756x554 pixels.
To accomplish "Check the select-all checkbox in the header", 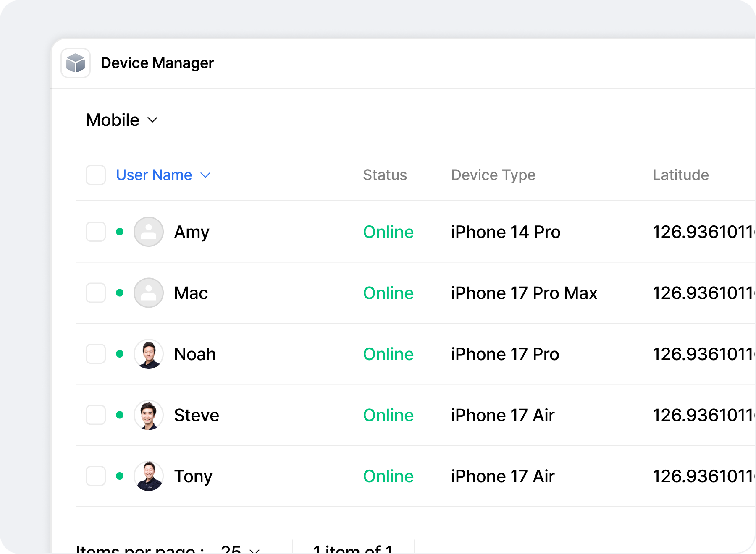I will pyautogui.click(x=95, y=175).
